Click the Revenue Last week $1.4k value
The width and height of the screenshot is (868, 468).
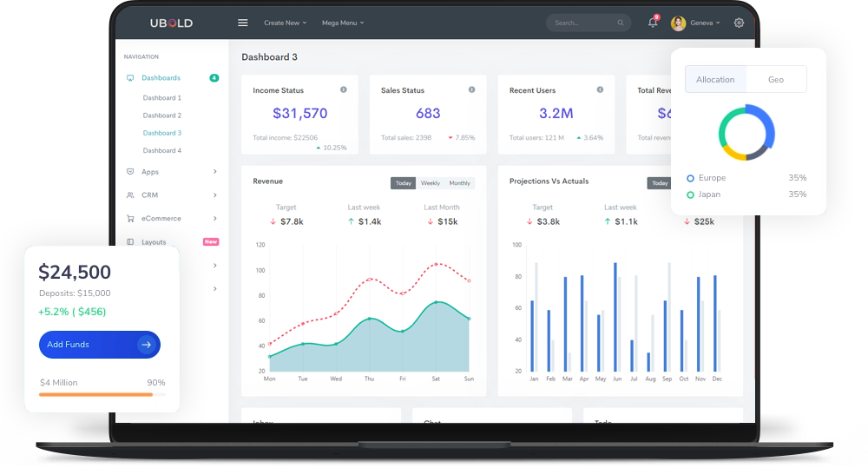click(x=370, y=221)
